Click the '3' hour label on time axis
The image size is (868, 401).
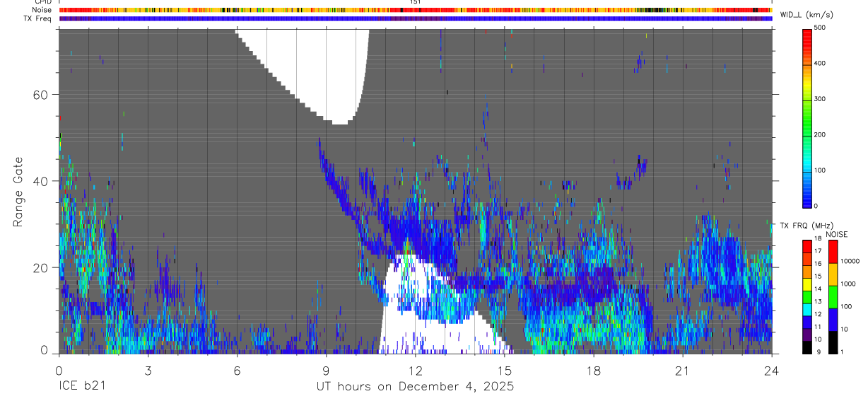pos(148,370)
